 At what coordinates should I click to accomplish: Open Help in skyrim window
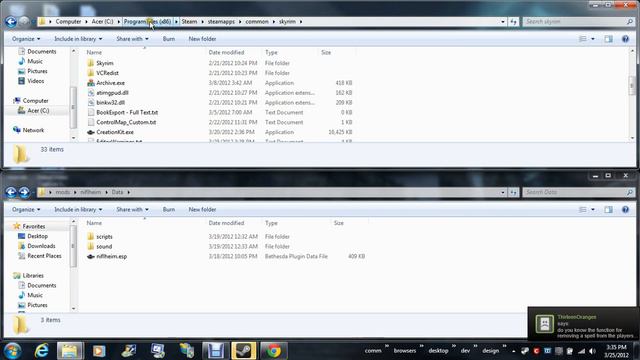[x=625, y=39]
